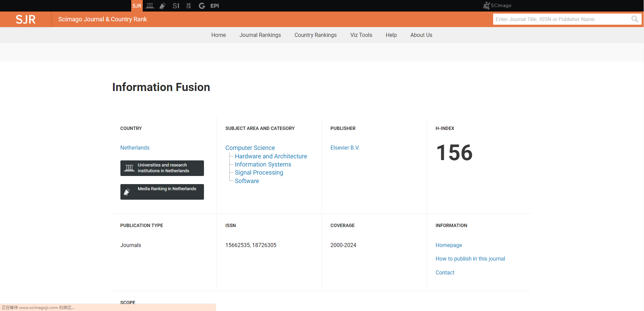The height and width of the screenshot is (311, 644).
Task: Open the Journal Rankings menu
Action: click(x=260, y=35)
